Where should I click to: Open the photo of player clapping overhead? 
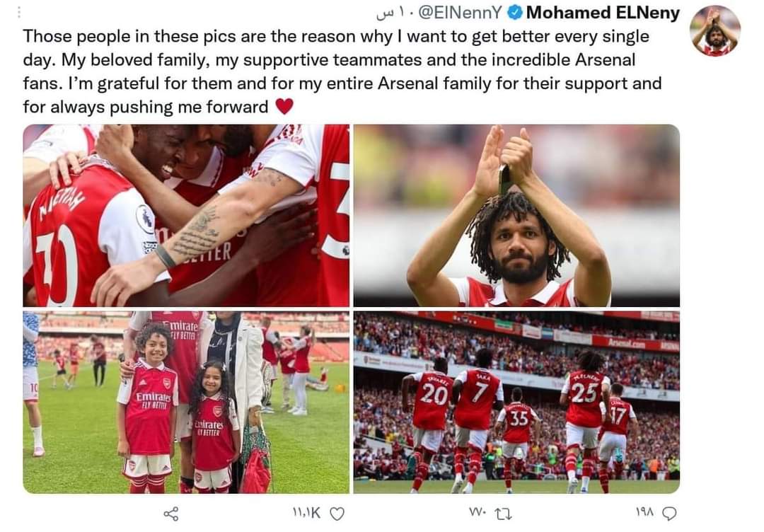[x=516, y=215]
